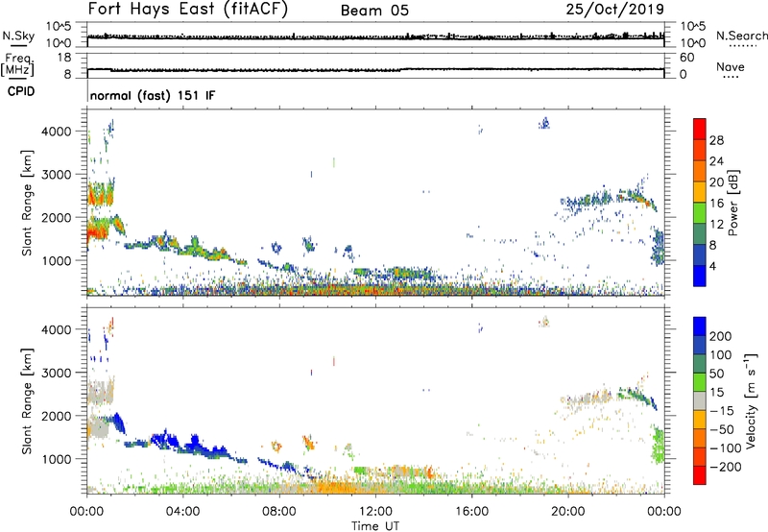Select the 'Freq. [MHz]' axis label
Screen dimensions: 768x532
[x=17, y=64]
